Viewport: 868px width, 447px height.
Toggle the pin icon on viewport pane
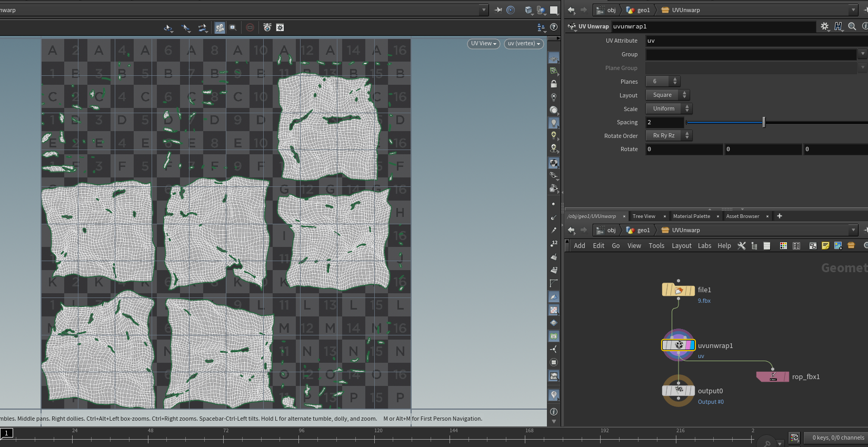498,10
